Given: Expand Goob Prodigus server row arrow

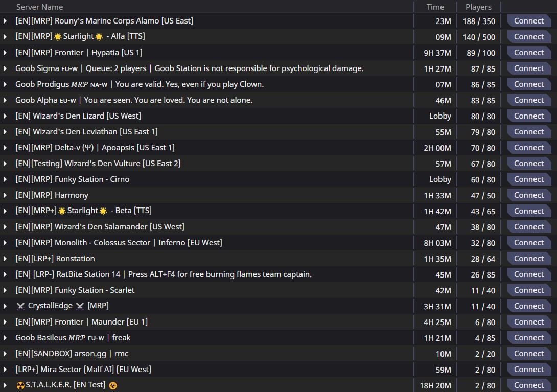Looking at the screenshot, I should click(x=5, y=84).
